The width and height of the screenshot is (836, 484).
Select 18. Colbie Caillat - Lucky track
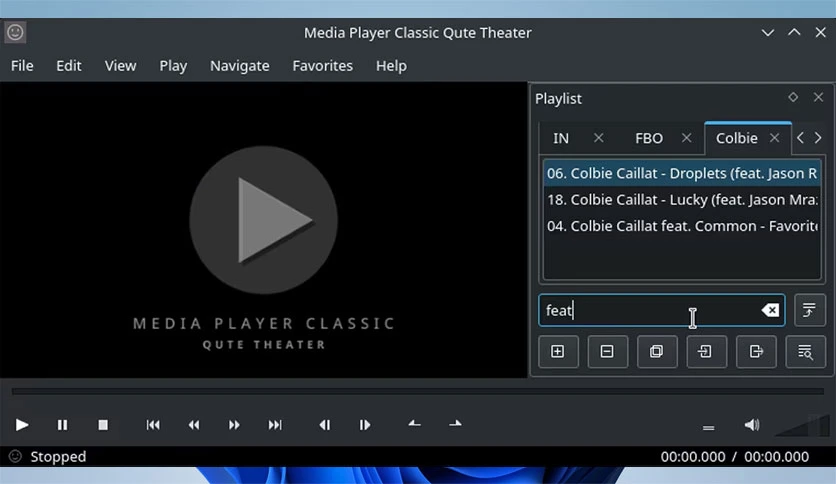coord(682,200)
